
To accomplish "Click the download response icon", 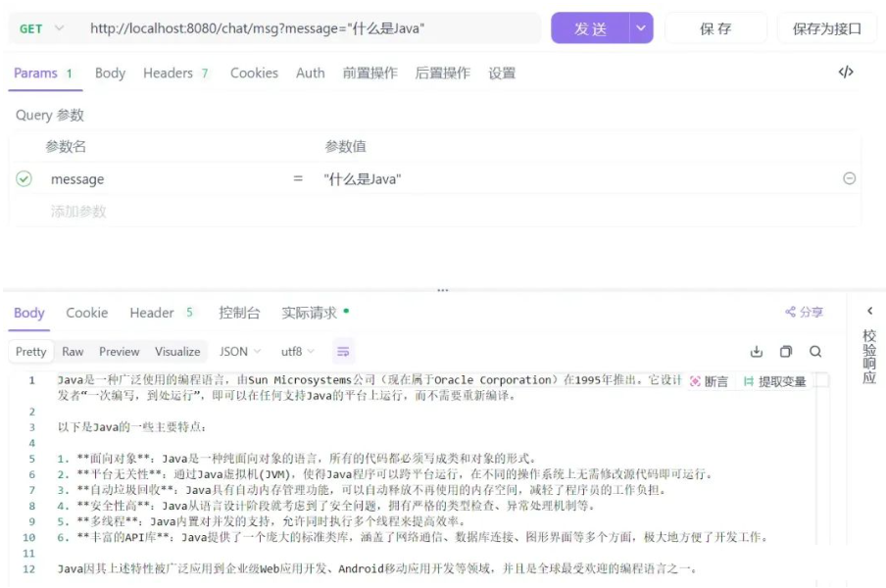I will (x=755, y=351).
